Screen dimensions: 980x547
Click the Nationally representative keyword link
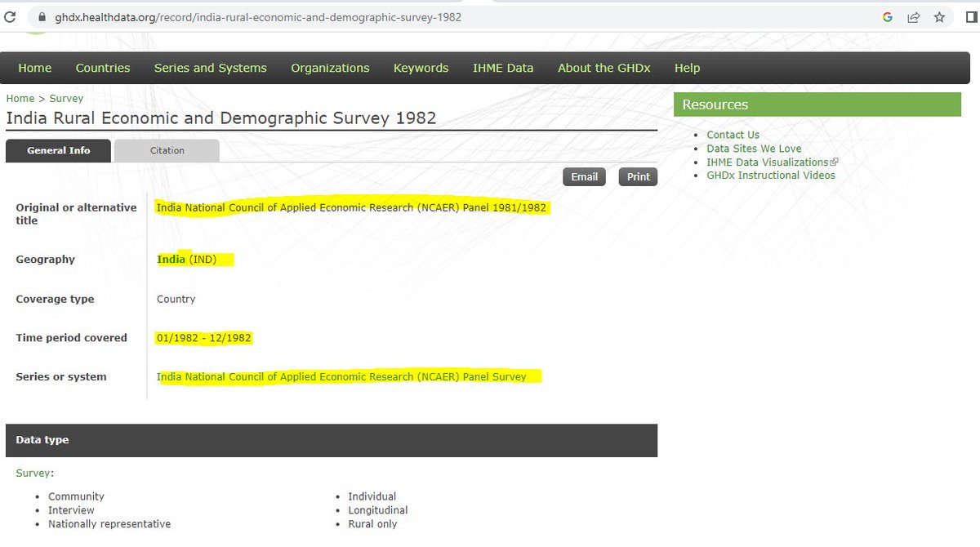point(109,524)
